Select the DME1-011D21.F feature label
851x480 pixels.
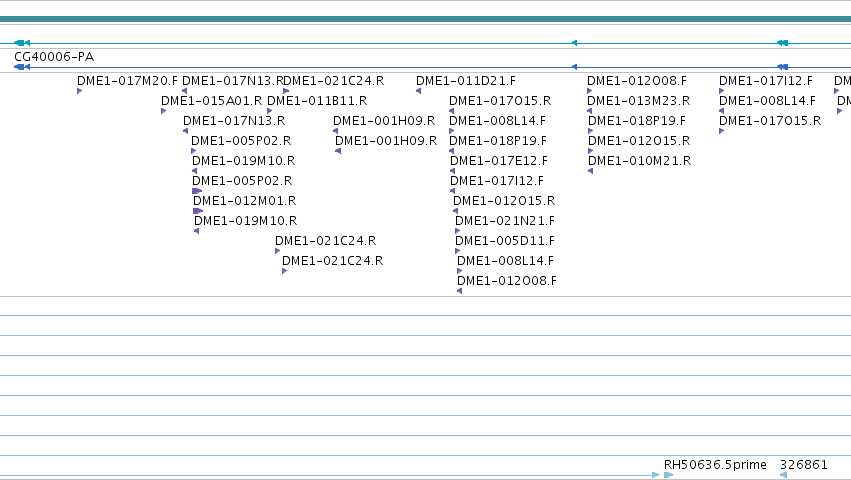click(466, 80)
